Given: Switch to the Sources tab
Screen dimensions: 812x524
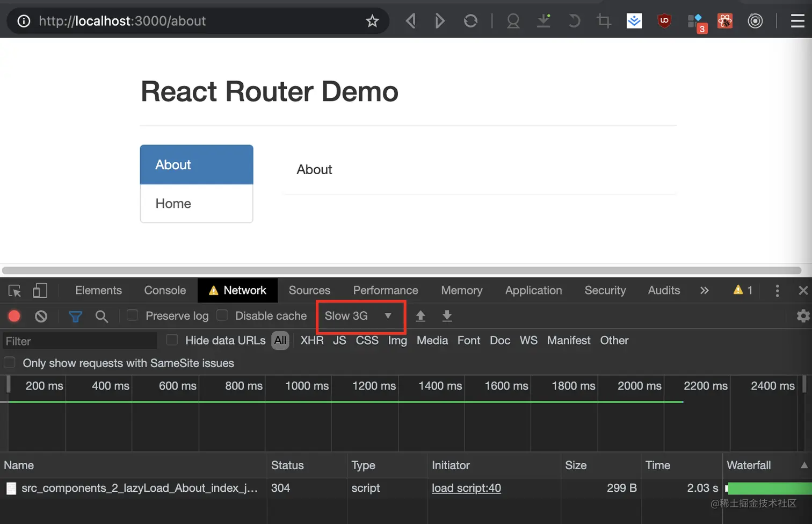Looking at the screenshot, I should [x=309, y=290].
